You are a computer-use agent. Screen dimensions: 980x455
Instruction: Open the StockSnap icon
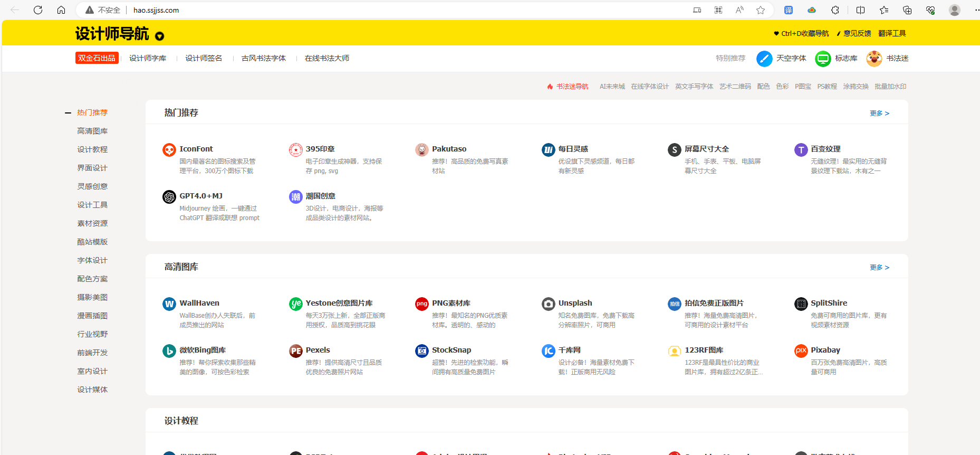point(421,351)
